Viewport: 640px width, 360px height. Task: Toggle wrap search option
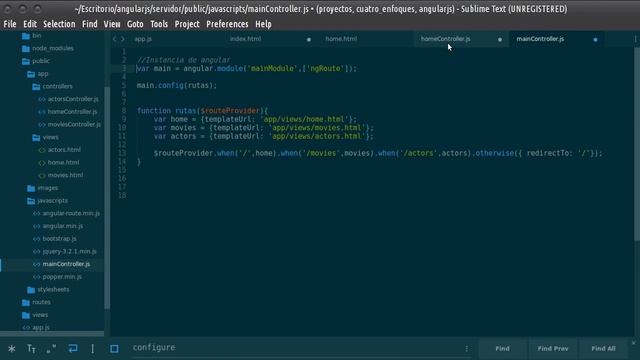[x=73, y=349]
